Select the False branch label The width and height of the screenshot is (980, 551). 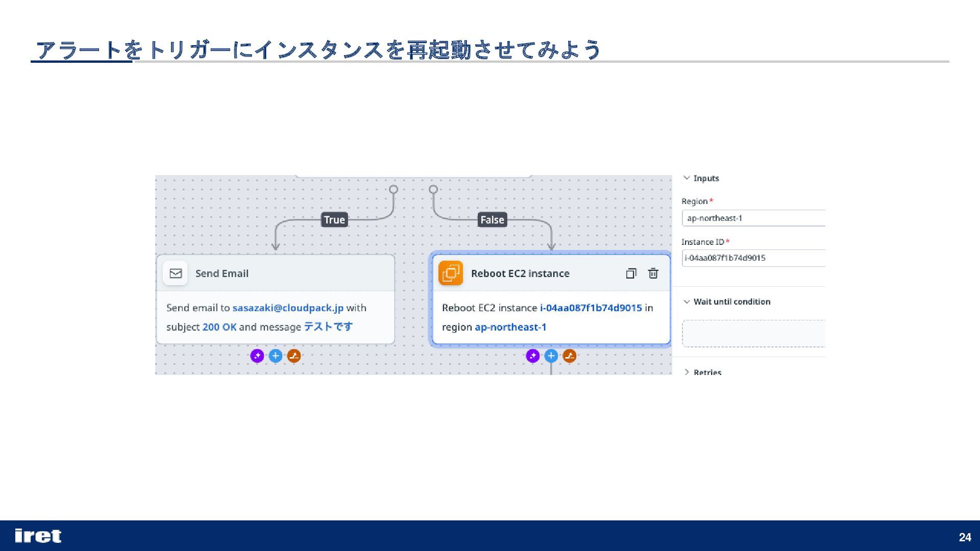click(x=492, y=220)
